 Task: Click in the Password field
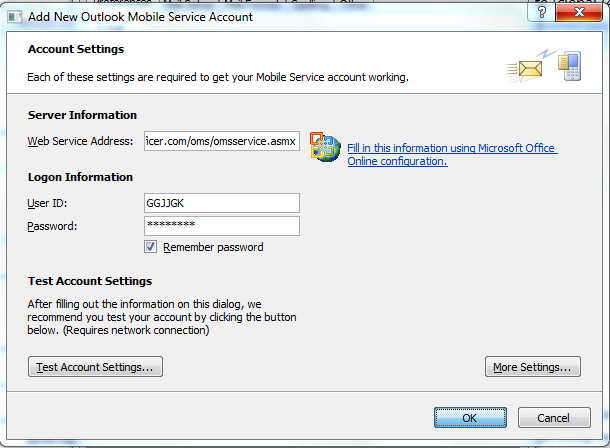[x=222, y=226]
